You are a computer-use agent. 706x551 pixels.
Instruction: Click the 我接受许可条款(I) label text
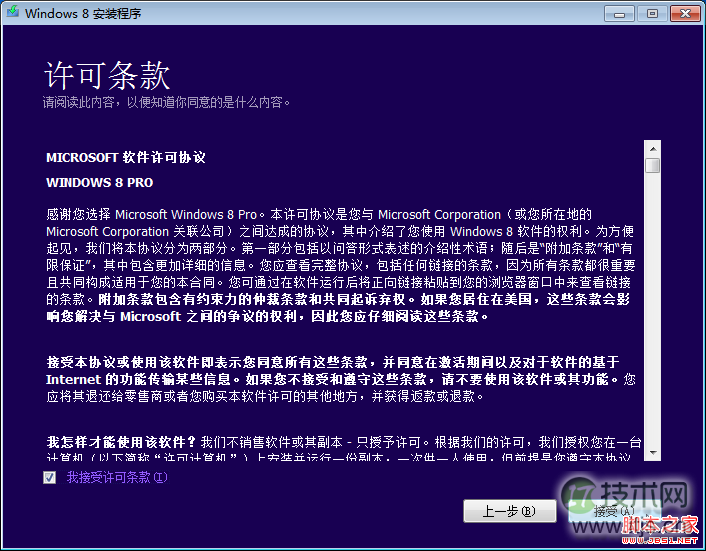click(117, 477)
